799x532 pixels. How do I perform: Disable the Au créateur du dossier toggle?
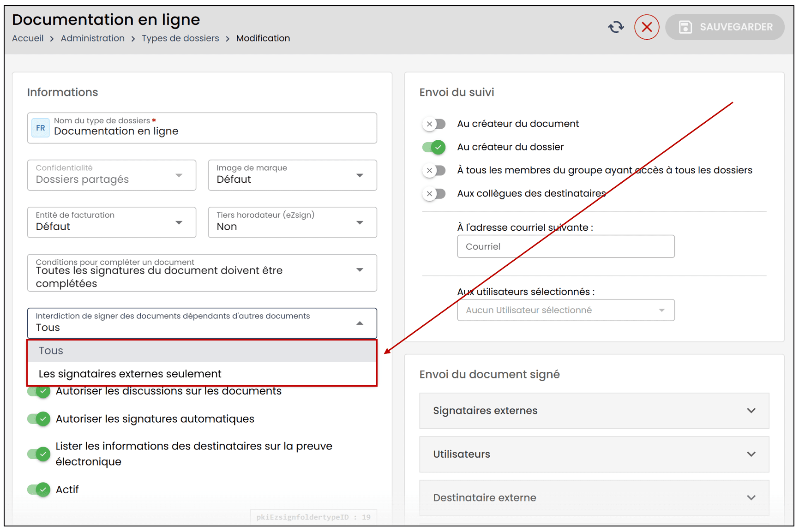434,147
